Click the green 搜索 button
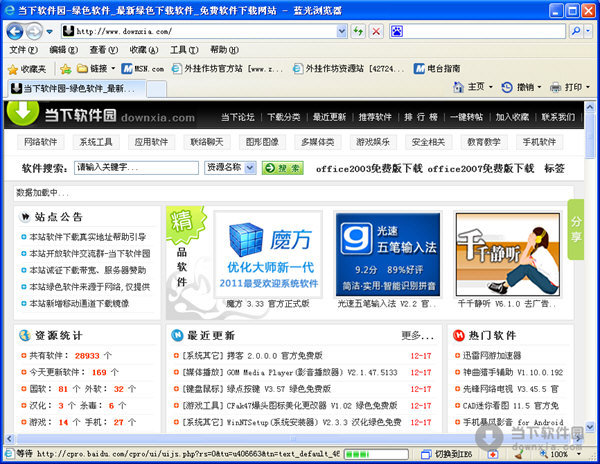600x464 pixels. 283,168
